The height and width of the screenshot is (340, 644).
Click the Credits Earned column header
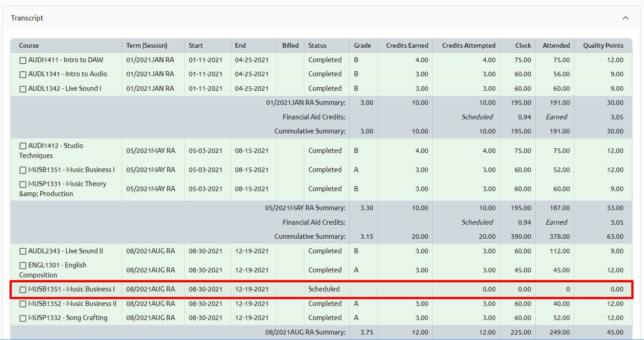coord(407,45)
